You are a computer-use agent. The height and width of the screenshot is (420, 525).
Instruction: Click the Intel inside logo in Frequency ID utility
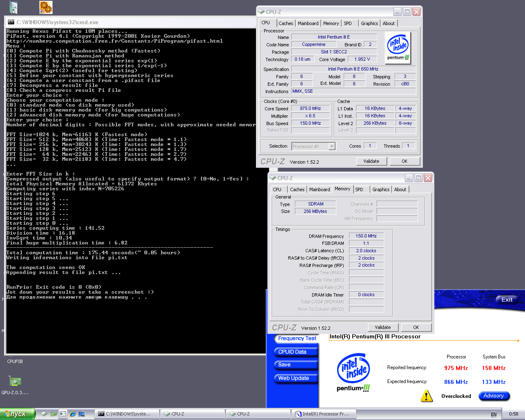pyautogui.click(x=354, y=373)
